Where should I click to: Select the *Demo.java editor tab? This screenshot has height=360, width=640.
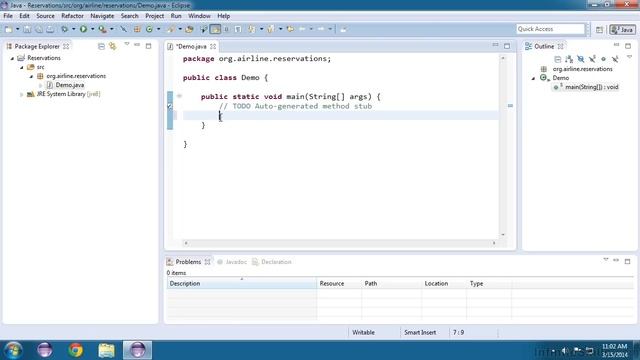191,47
